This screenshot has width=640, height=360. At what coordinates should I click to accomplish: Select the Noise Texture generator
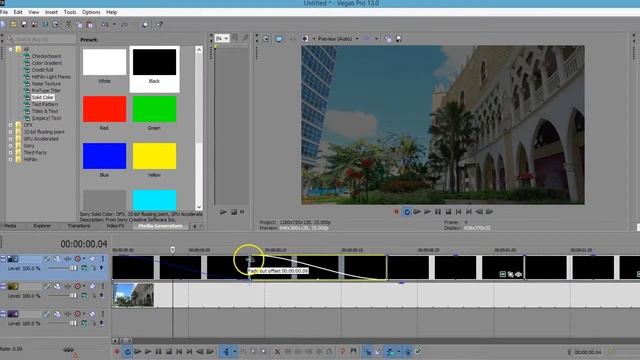pos(46,84)
